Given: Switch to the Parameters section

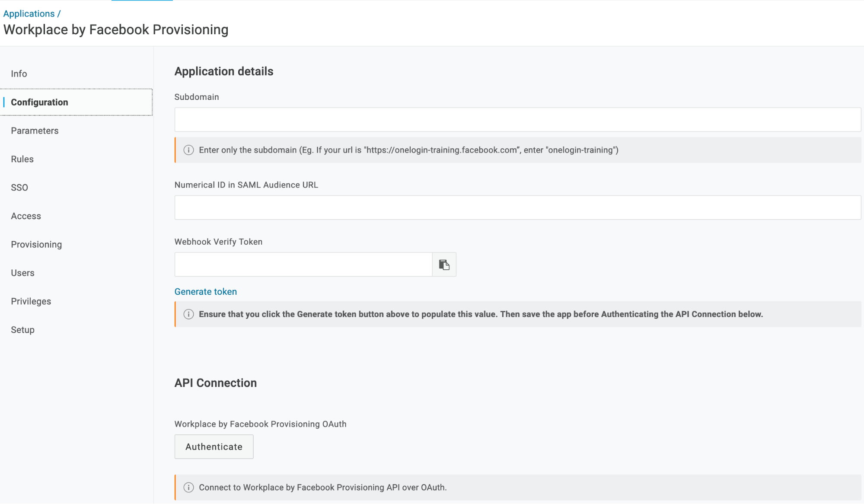Looking at the screenshot, I should tap(35, 131).
